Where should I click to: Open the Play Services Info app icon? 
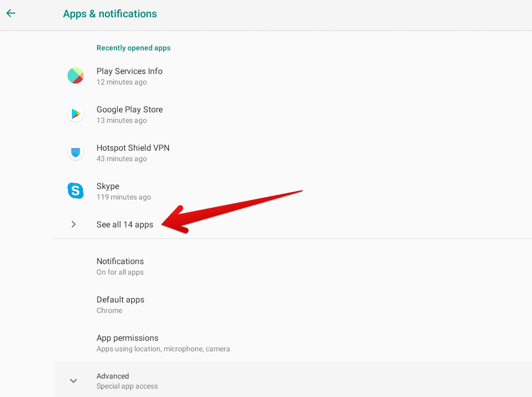tap(76, 76)
